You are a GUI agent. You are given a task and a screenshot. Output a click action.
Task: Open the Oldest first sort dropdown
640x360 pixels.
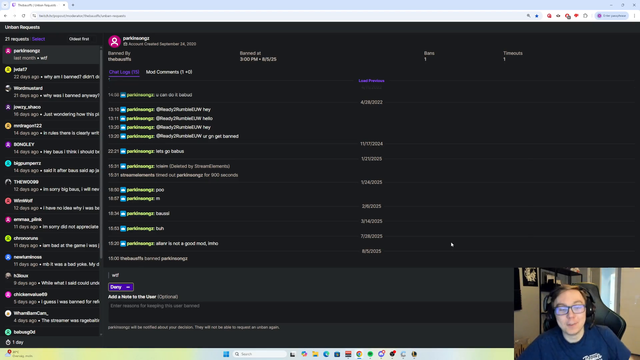[x=79, y=39]
